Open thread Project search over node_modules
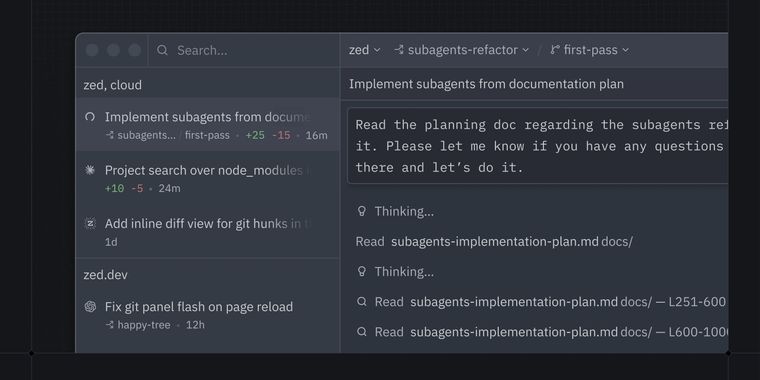This screenshot has width=760, height=380. click(x=207, y=178)
